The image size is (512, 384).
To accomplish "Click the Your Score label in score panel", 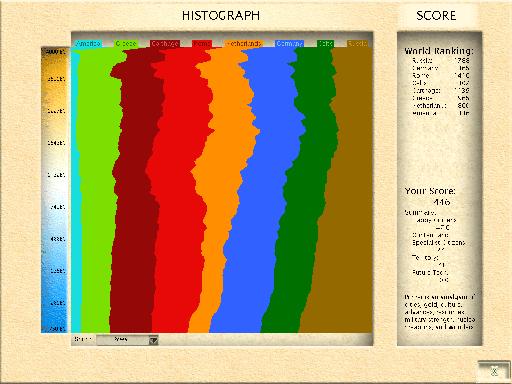I will point(430,191).
